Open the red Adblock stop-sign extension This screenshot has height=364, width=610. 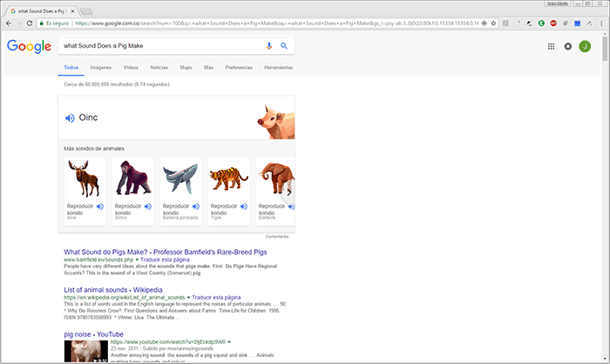[553, 24]
